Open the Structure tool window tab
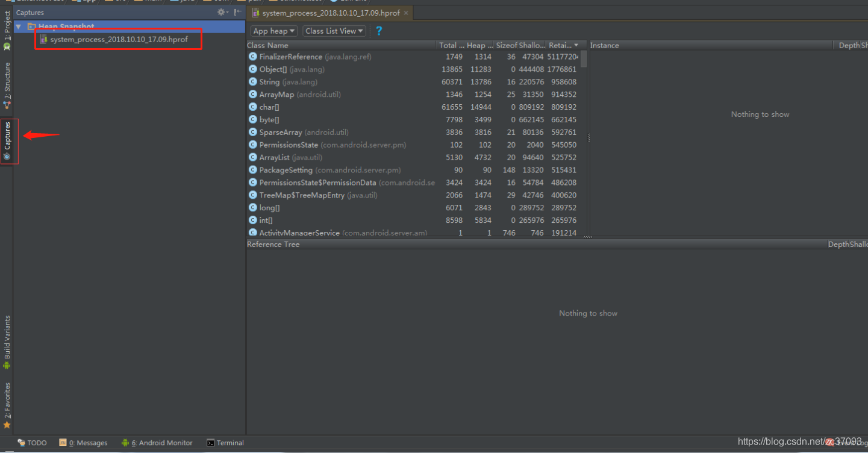Screen dimensions: 868x453 click(x=7, y=85)
